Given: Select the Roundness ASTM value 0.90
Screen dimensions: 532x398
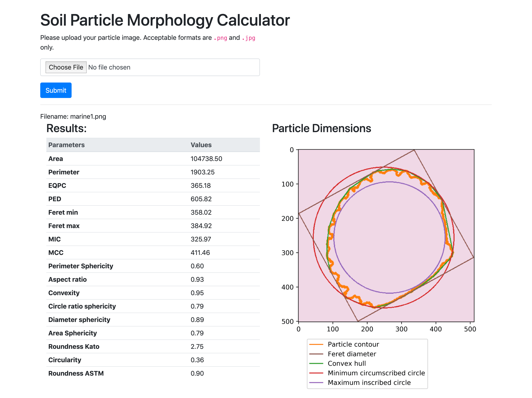Looking at the screenshot, I should [x=197, y=374].
